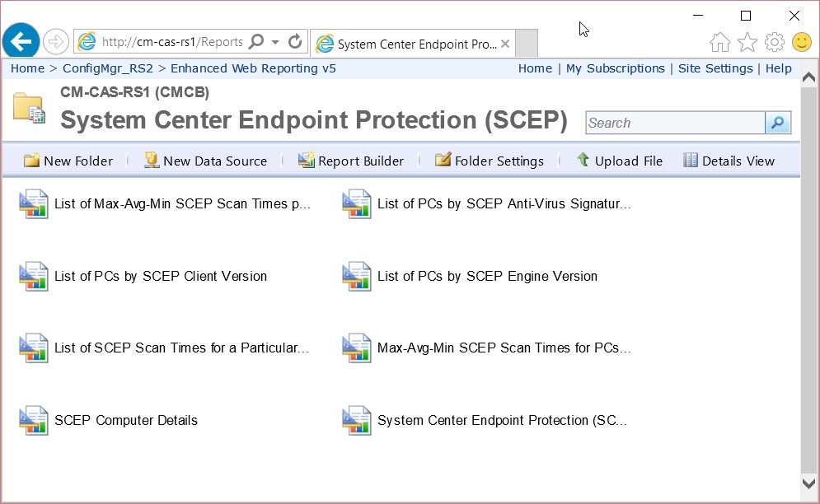The height and width of the screenshot is (504, 820).
Task: Click New Data Source toolbar button
Action: [x=205, y=161]
